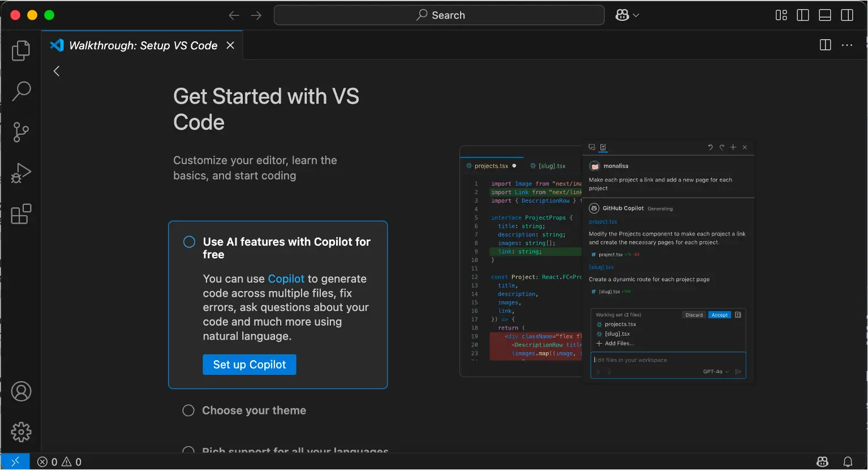This screenshot has width=868, height=470.
Task: Open Copilot chat from the title bar icon
Action: coord(622,15)
